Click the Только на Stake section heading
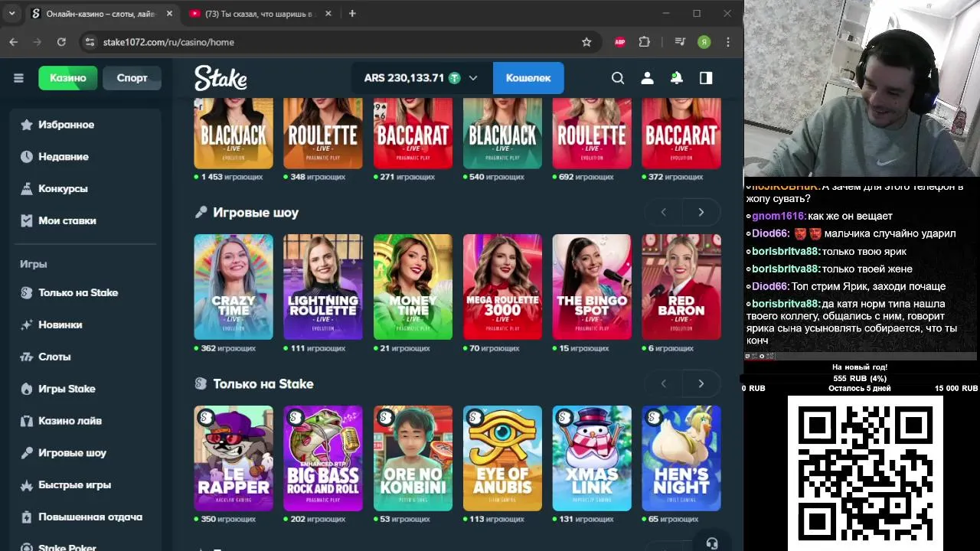The image size is (980, 551). tap(263, 384)
